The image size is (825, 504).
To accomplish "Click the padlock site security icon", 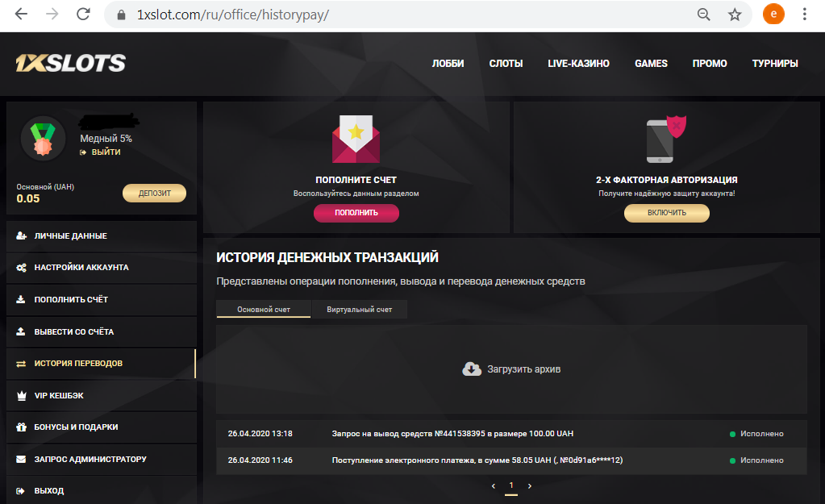I will [121, 15].
